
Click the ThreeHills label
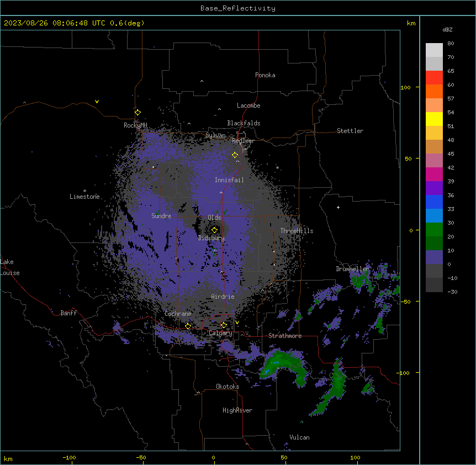pyautogui.click(x=297, y=231)
